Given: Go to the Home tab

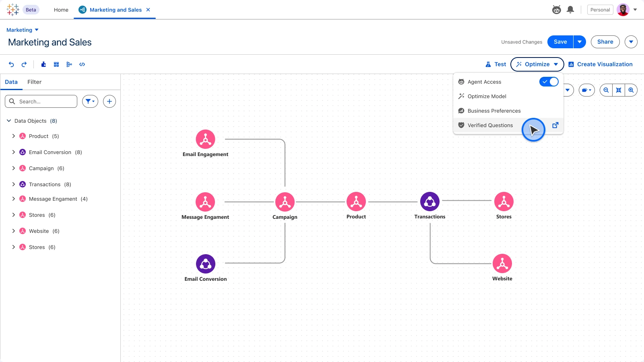Looking at the screenshot, I should [x=61, y=10].
